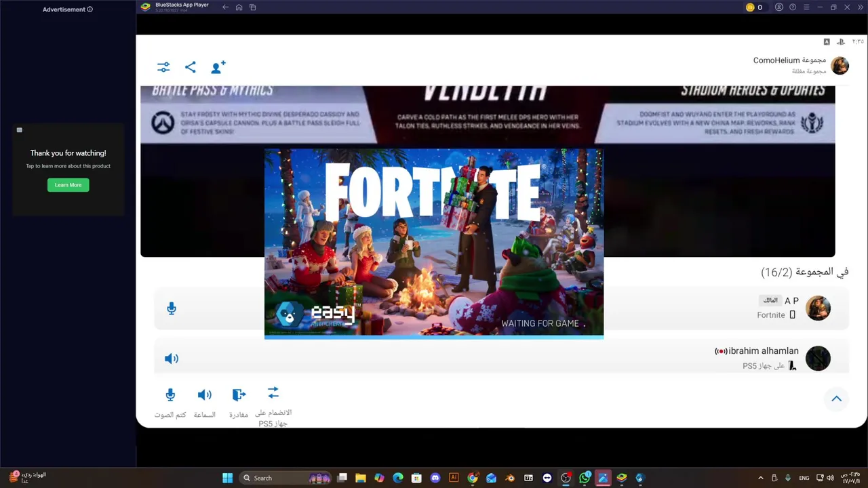This screenshot has width=868, height=488.
Task: Click the Fortnite waiting-for-game overlay image
Action: (434, 243)
